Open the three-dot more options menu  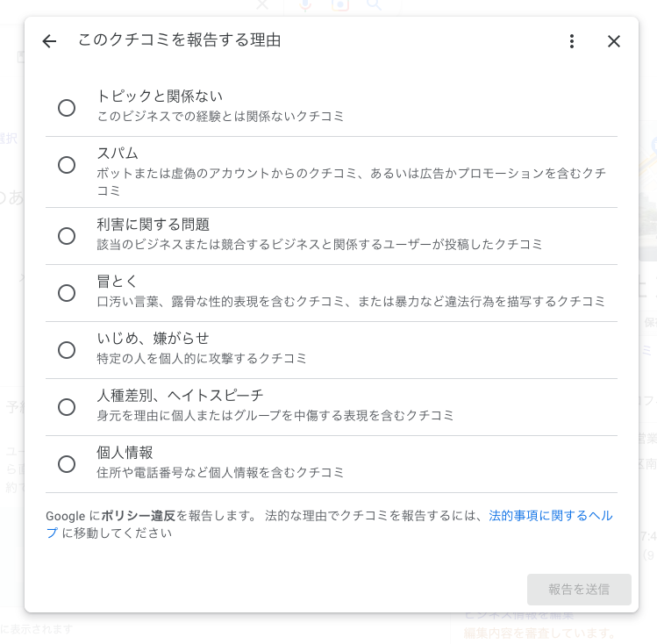pyautogui.click(x=572, y=41)
